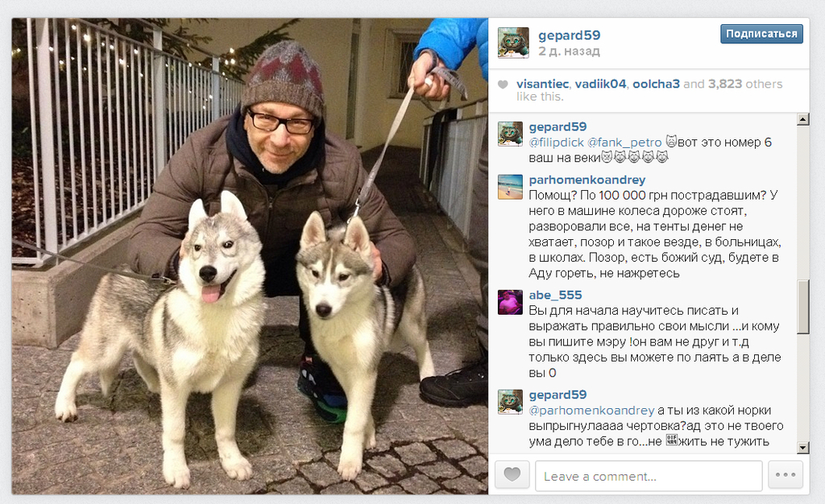Click the husky dogs photo
The height and width of the screenshot is (504, 825).
coord(250,256)
